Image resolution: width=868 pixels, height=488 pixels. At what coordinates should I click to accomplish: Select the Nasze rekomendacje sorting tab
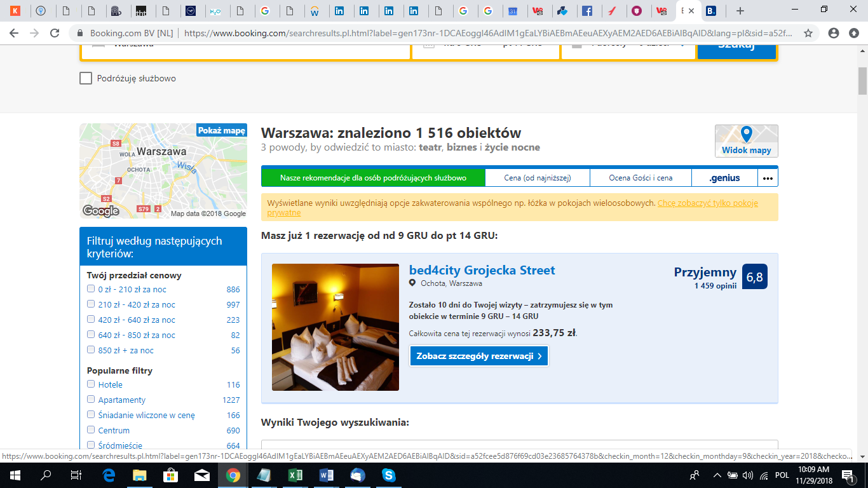374,178
